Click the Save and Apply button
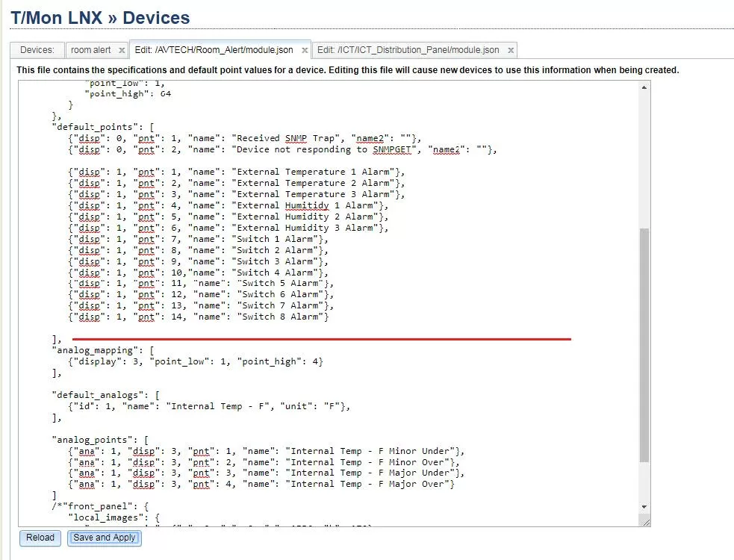Viewport: 734px width, 560px height. [x=104, y=538]
